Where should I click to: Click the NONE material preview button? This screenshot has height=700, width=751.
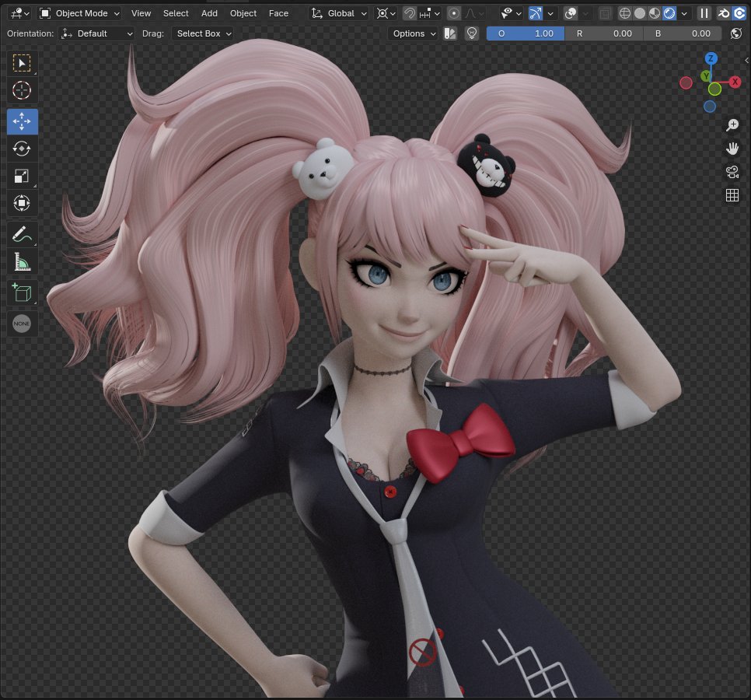[x=22, y=324]
